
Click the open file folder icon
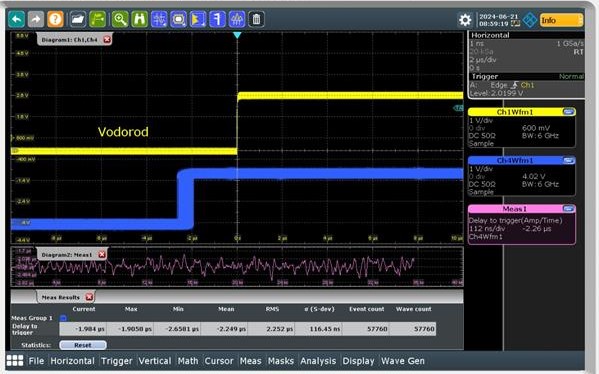pyautogui.click(x=78, y=19)
